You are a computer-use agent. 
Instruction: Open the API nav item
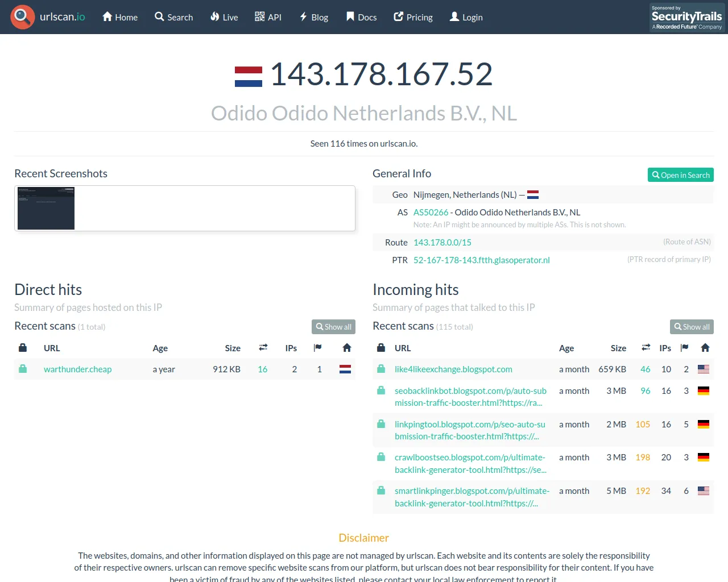click(268, 17)
